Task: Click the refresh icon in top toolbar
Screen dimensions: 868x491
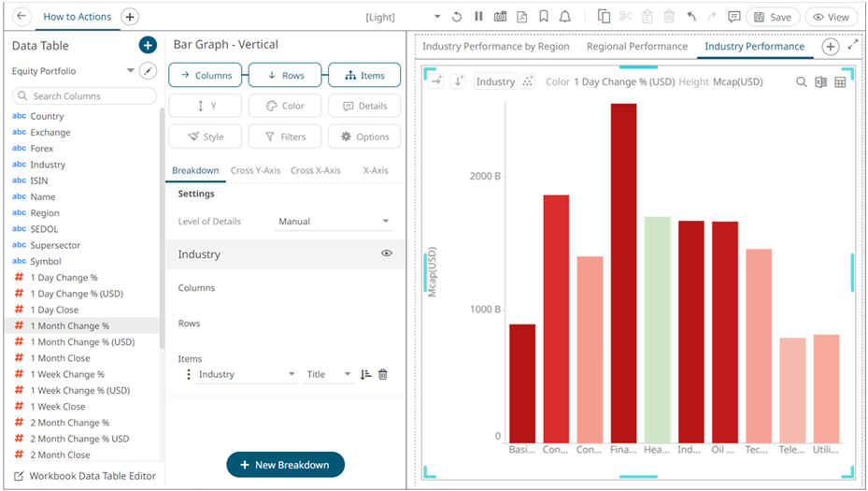Action: point(457,17)
